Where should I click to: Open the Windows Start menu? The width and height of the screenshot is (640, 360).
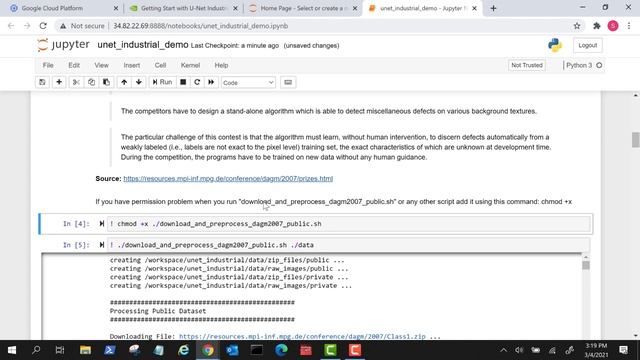[11, 350]
